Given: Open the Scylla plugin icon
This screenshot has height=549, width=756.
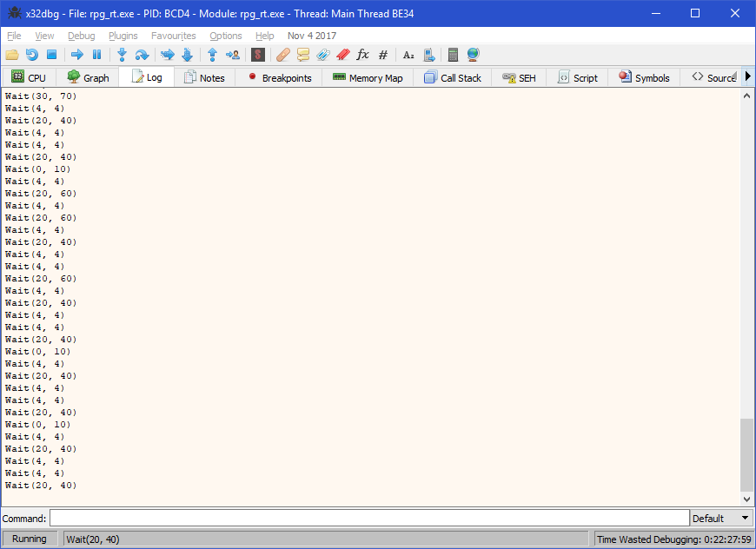Looking at the screenshot, I should (x=258, y=55).
